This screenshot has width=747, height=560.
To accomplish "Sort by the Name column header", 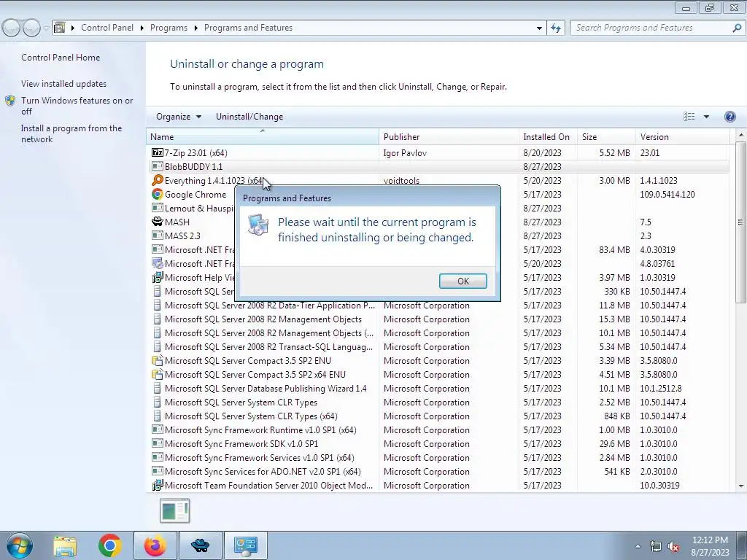I will tap(263, 136).
